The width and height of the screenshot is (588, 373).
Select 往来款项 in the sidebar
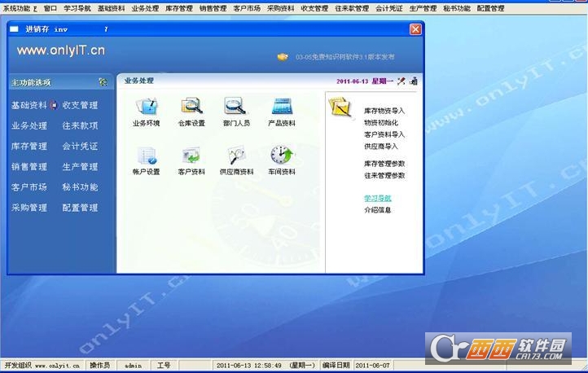tap(81, 125)
